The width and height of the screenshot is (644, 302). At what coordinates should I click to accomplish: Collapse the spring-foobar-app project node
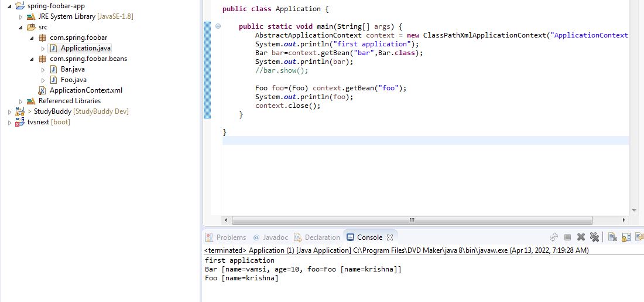tap(9, 6)
